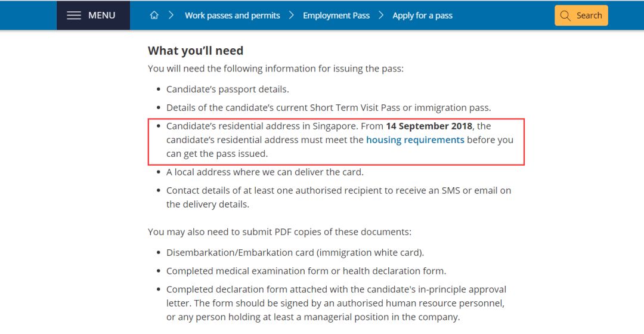This screenshot has height=334, width=644.
Task: Click the Candidate's passport details bullet
Action: (227, 89)
